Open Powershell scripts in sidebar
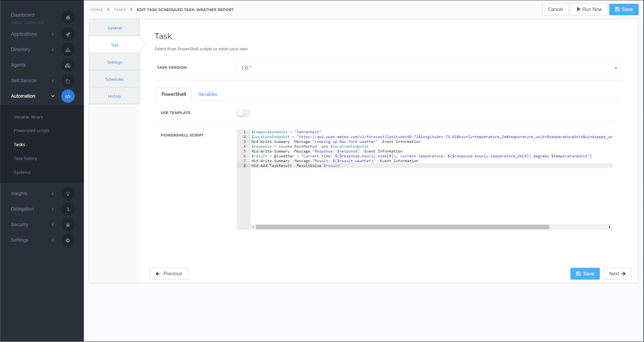The image size is (644, 342). point(32,131)
